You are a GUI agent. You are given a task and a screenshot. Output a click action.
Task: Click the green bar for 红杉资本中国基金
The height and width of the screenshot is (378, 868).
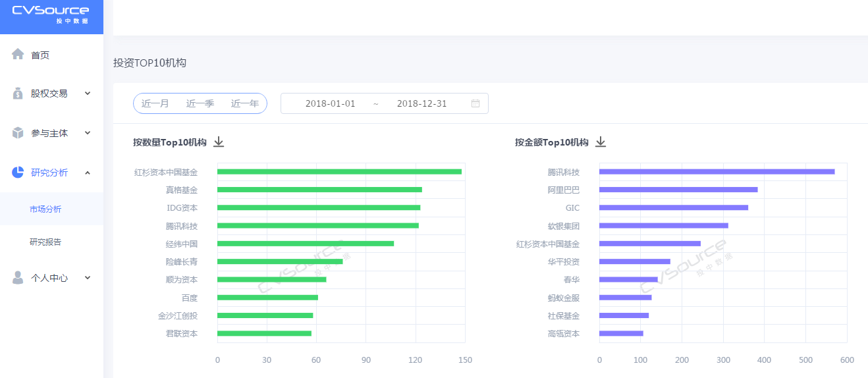(339, 172)
